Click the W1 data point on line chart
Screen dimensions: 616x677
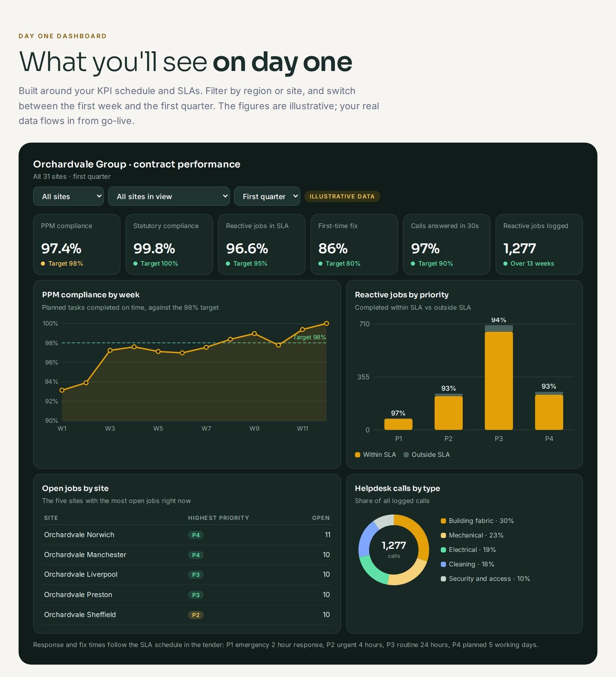[62, 390]
